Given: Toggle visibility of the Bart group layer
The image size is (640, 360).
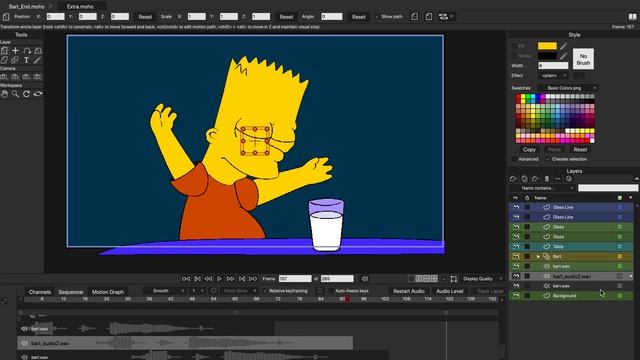Looking at the screenshot, I should [516, 256].
